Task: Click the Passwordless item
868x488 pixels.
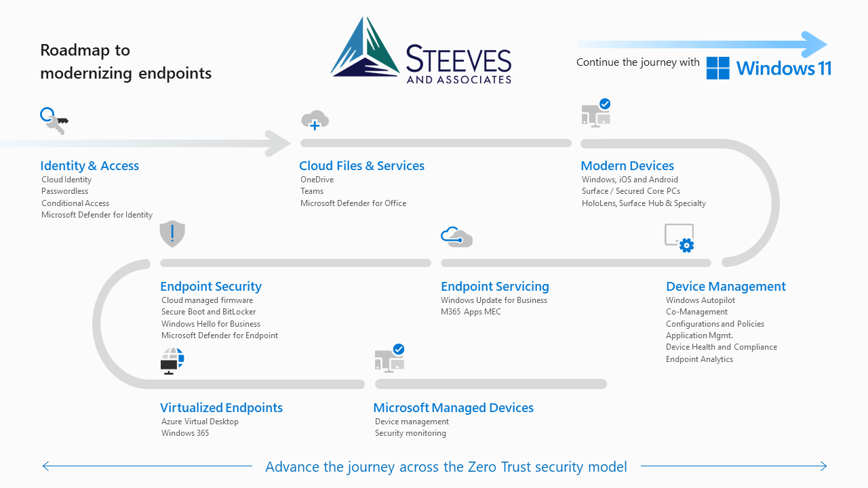Action: pyautogui.click(x=64, y=191)
